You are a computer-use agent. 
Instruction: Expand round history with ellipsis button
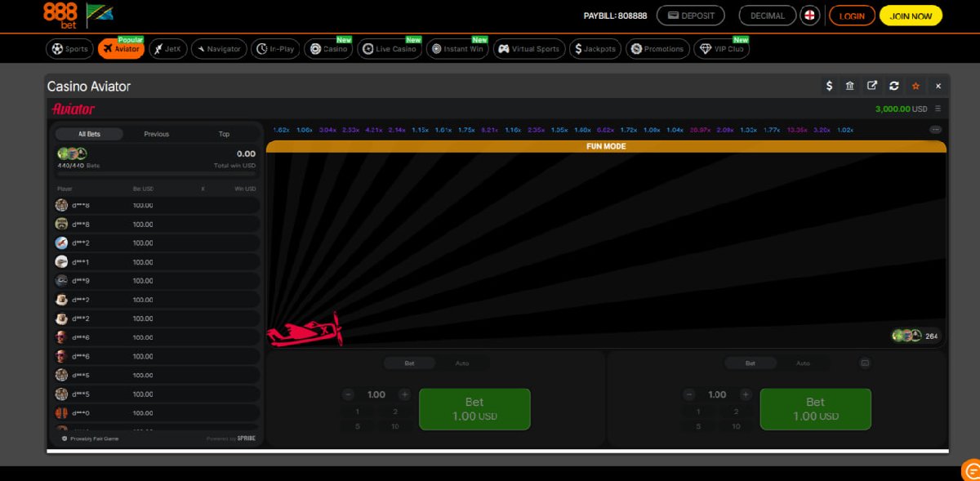[936, 130]
